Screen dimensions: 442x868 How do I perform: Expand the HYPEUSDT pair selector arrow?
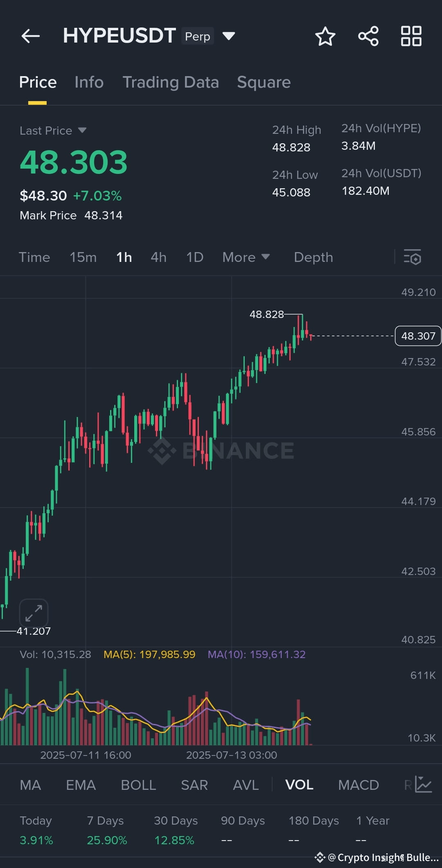228,36
